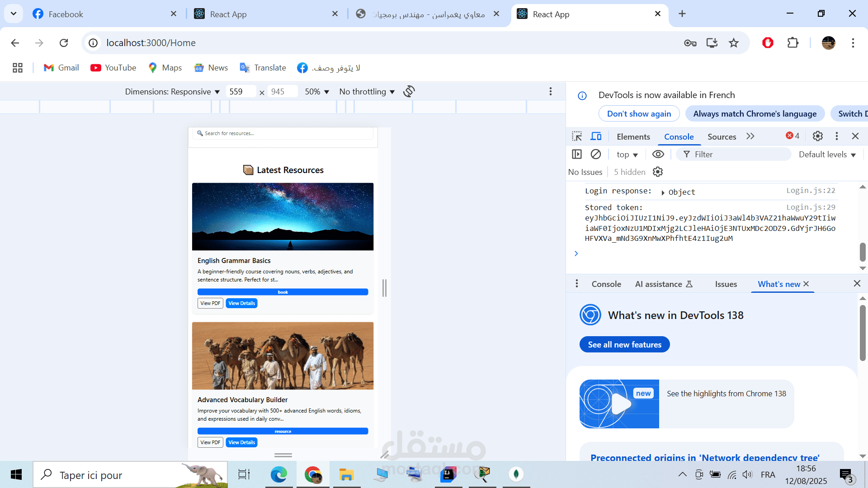Expand the Login response Object
The image size is (868, 488).
663,192
